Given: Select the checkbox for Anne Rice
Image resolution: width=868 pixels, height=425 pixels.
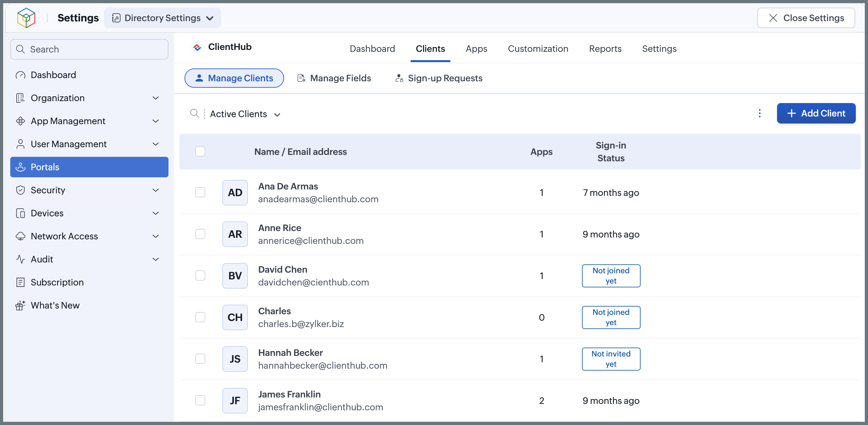Looking at the screenshot, I should point(200,234).
